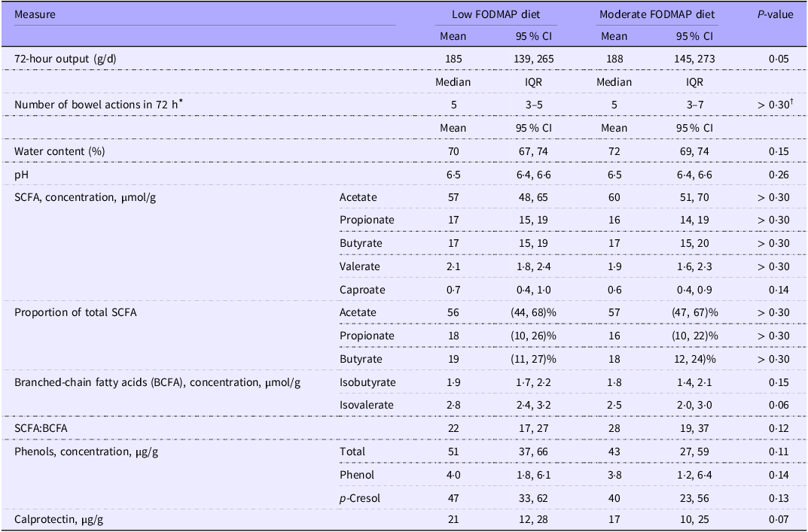Select the "Valerate" sub-row label

coord(360,266)
